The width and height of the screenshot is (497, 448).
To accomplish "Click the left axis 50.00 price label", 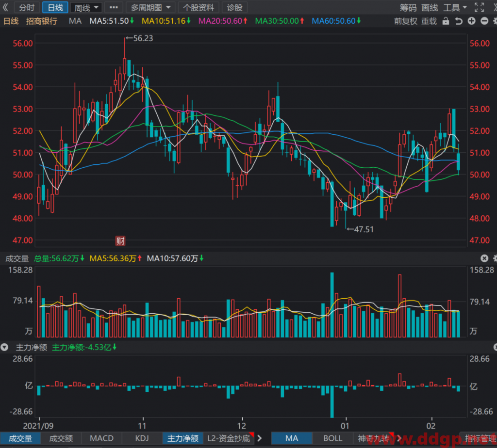I will coord(22,175).
